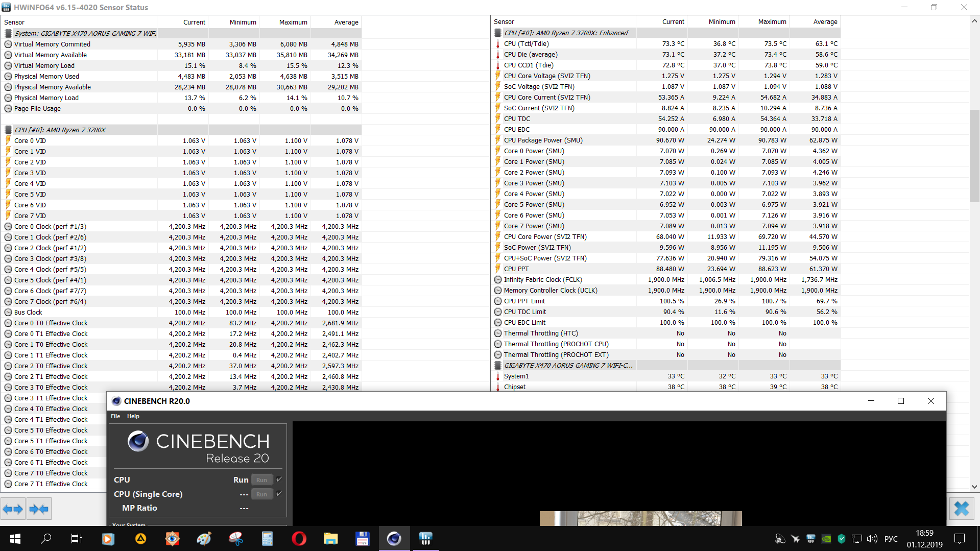Launch Paint from the taskbar palette icon
The image size is (980, 551).
204,538
